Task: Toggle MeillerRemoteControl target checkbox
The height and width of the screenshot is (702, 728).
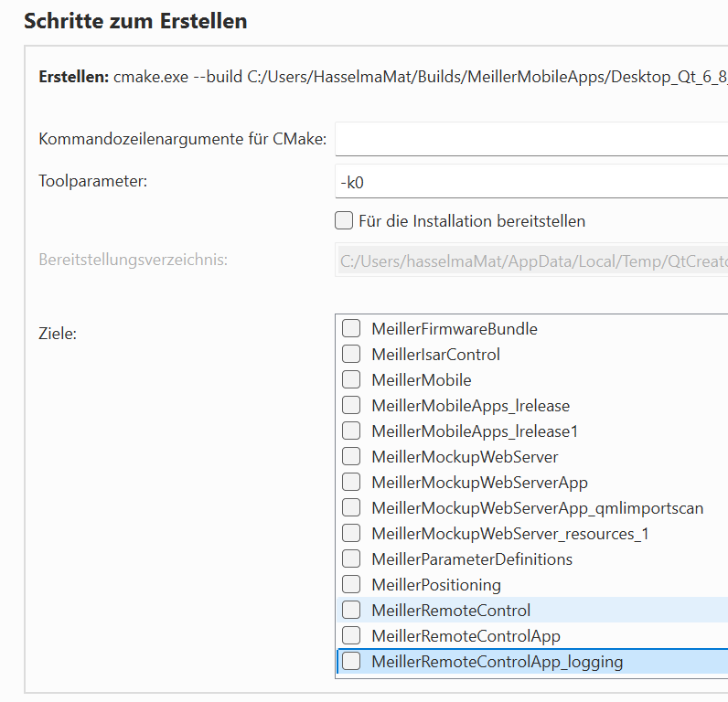Action: [x=351, y=610]
